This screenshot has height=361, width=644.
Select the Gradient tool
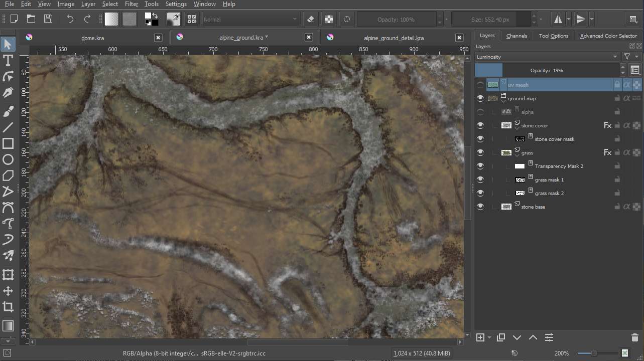click(x=8, y=326)
